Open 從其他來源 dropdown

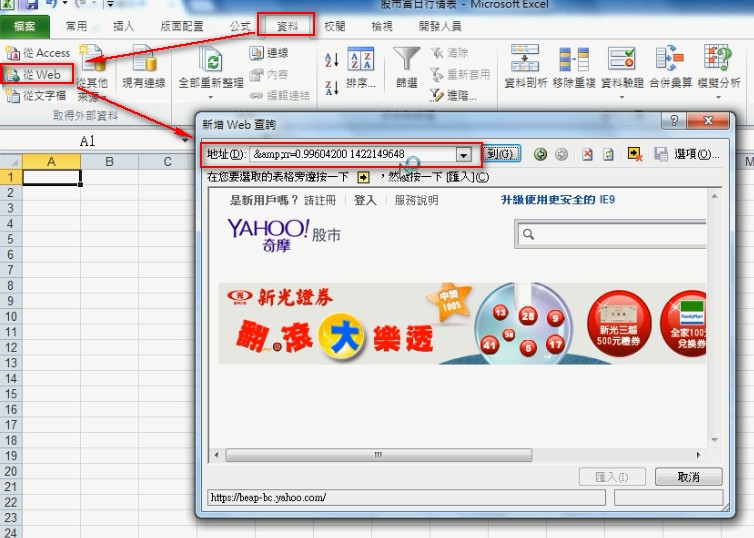[x=92, y=73]
